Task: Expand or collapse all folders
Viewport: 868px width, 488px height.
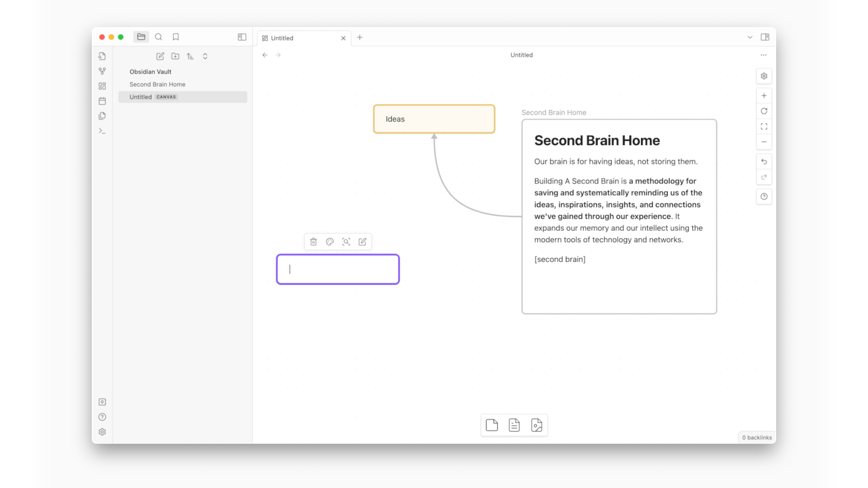Action: 205,56
